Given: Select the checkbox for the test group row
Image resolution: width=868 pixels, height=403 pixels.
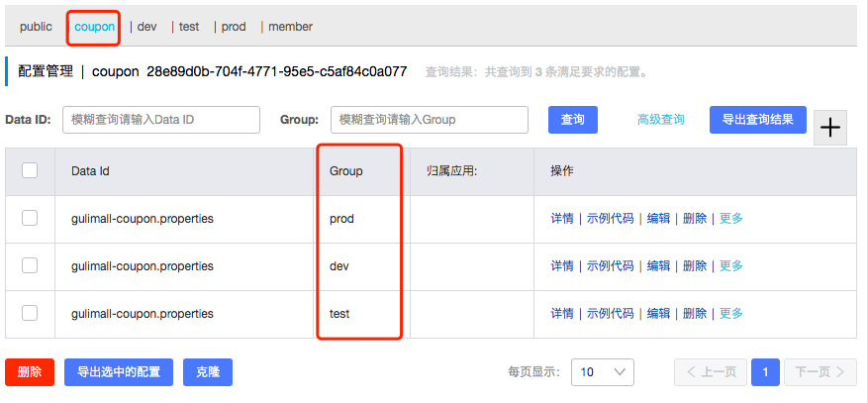Looking at the screenshot, I should (x=30, y=313).
